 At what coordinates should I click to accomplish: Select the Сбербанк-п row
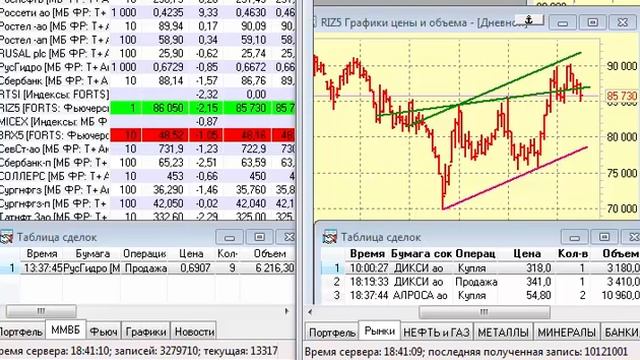[147, 162]
